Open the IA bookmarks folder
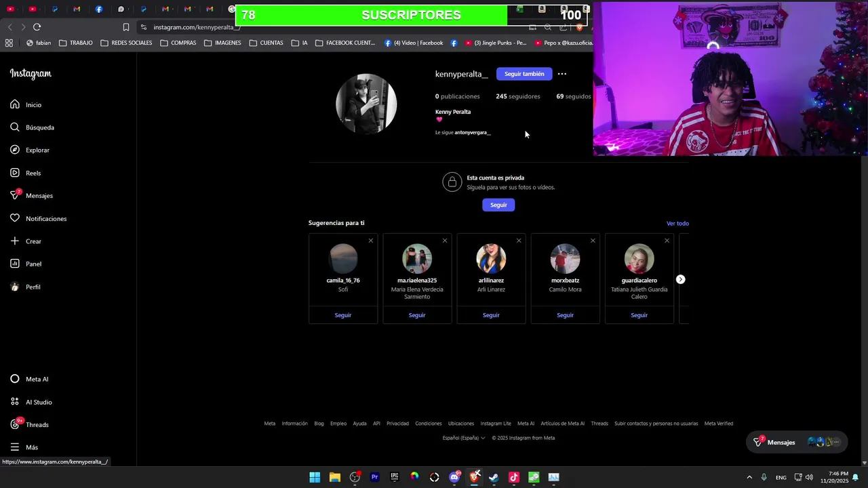 click(299, 43)
